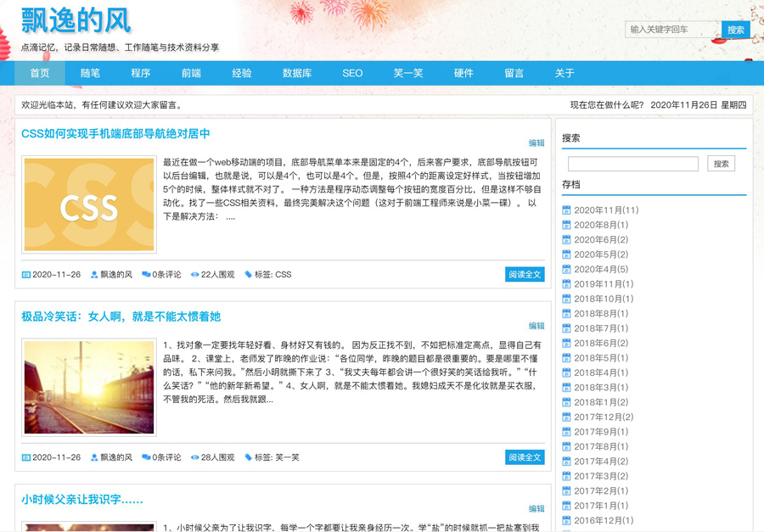Click the header keyword search input field
Image resolution: width=764 pixels, height=532 pixels.
pyautogui.click(x=671, y=30)
